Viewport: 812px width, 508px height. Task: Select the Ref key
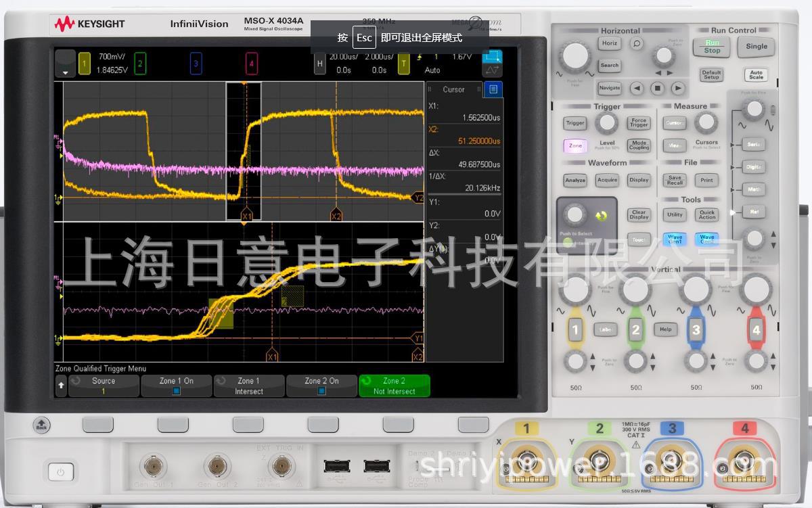tap(754, 212)
